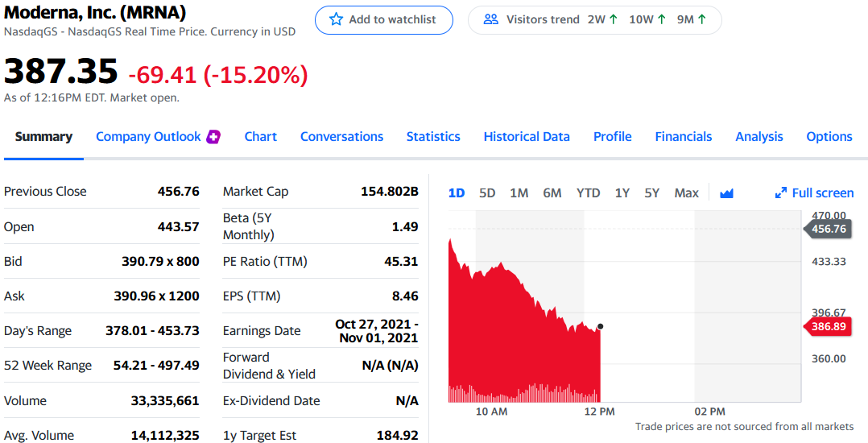Click the As of 12:16PM EDT timestamp
The width and height of the screenshot is (868, 443).
[x=91, y=98]
